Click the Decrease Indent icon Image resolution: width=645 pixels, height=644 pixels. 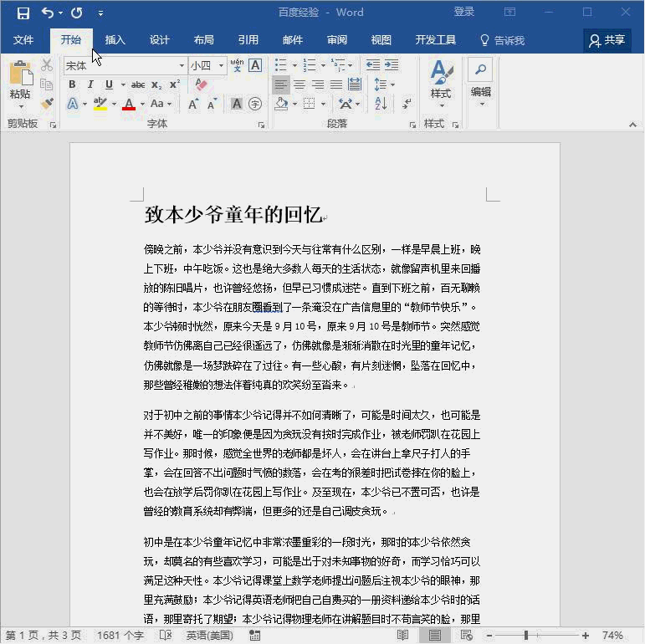tap(373, 65)
